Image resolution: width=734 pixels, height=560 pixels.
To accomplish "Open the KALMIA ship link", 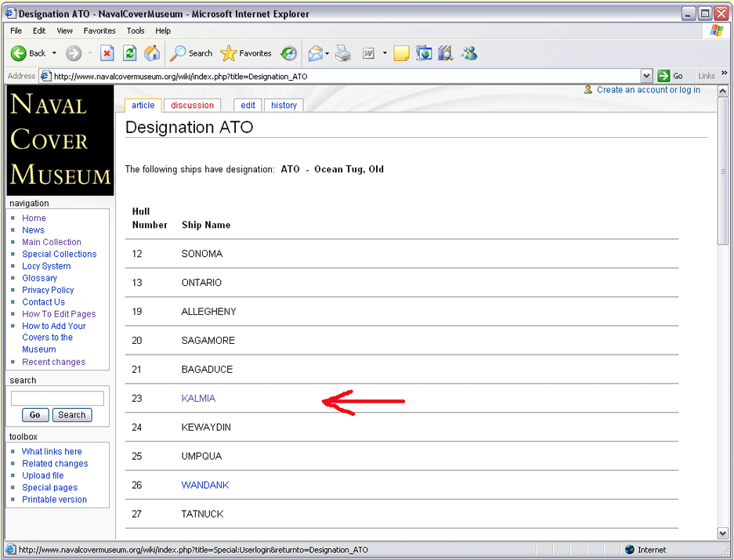I will pyautogui.click(x=198, y=399).
